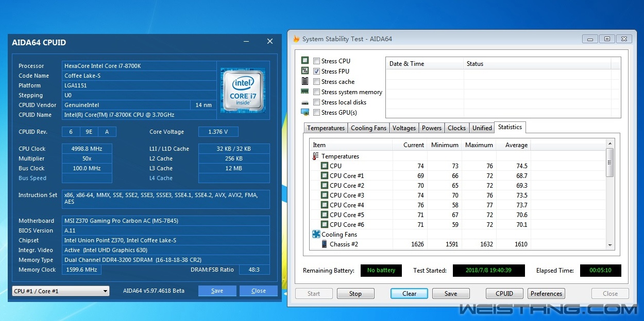Close the AIDA64 CPUID window with the X
The image size is (644, 321).
pos(270,42)
